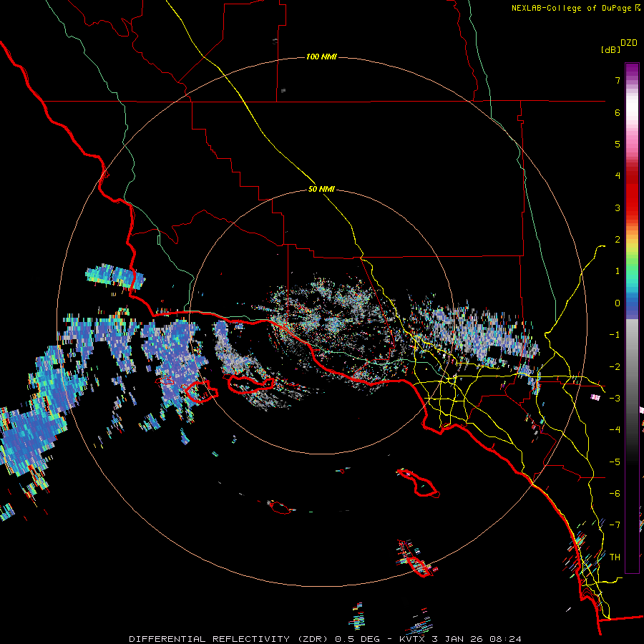Screen dimensions: 644x644
Task: Click the 3 JAN 26 08:24 timestamp
Action: tap(477, 639)
